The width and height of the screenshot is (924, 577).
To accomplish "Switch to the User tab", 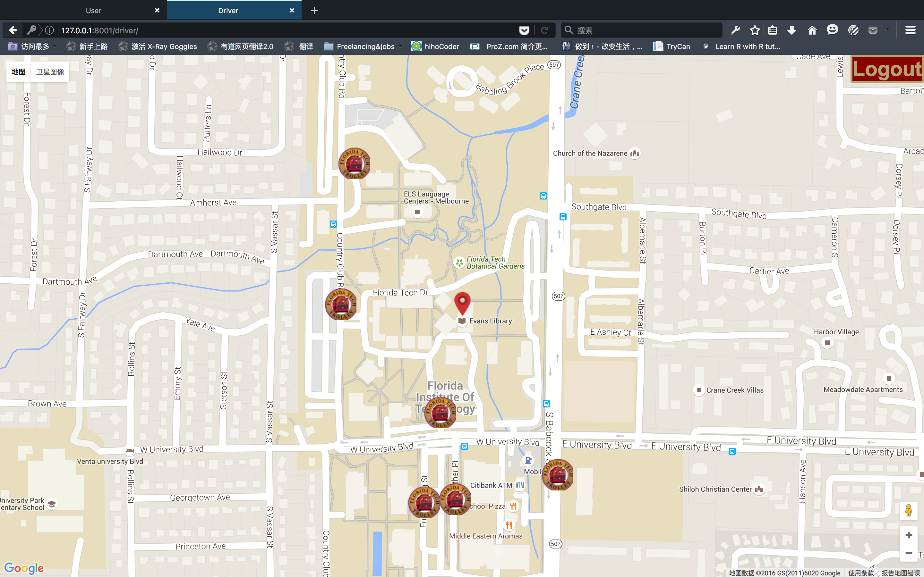I will (x=94, y=11).
